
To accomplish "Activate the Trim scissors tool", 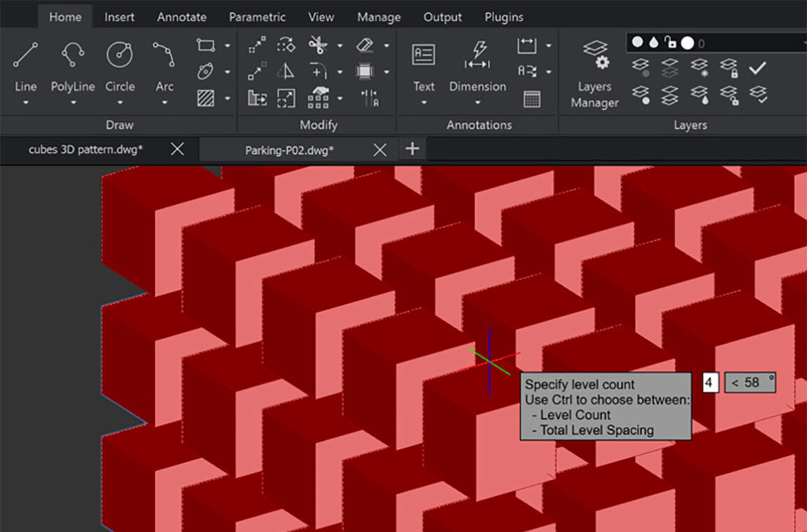I will [x=318, y=45].
